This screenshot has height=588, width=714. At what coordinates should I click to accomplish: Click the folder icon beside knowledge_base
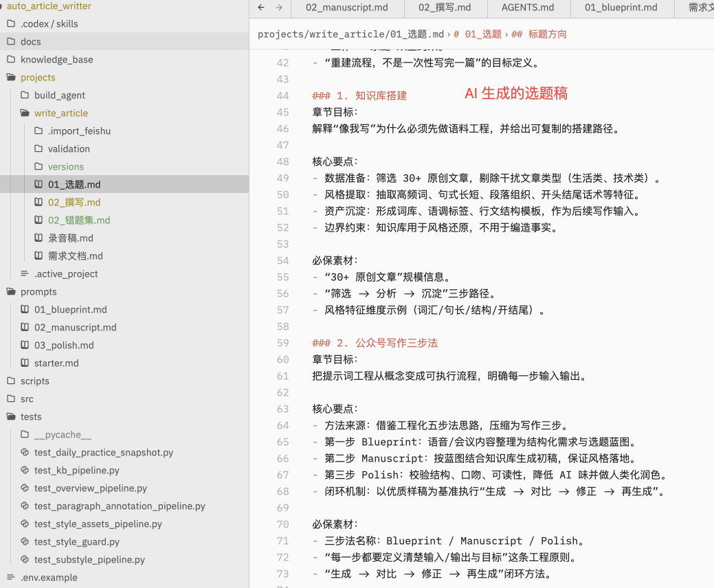12,59
